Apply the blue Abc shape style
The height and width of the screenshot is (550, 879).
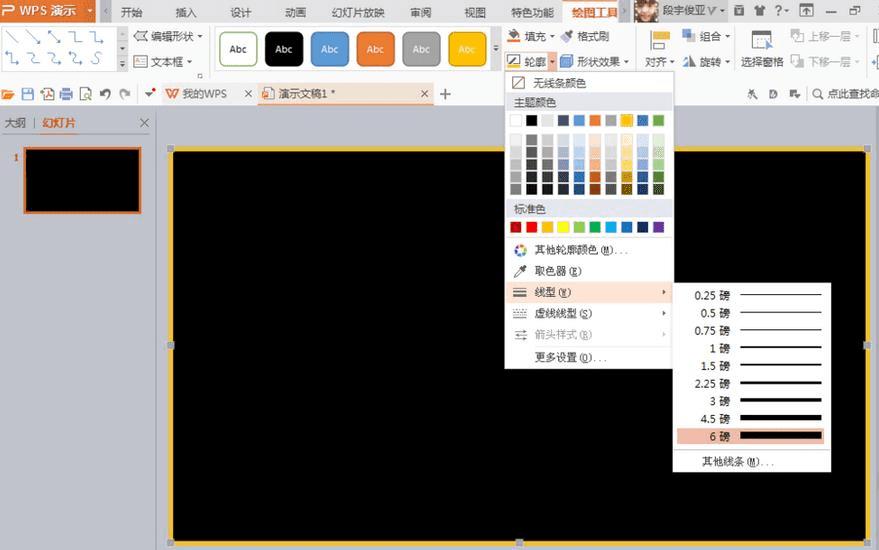(330, 49)
